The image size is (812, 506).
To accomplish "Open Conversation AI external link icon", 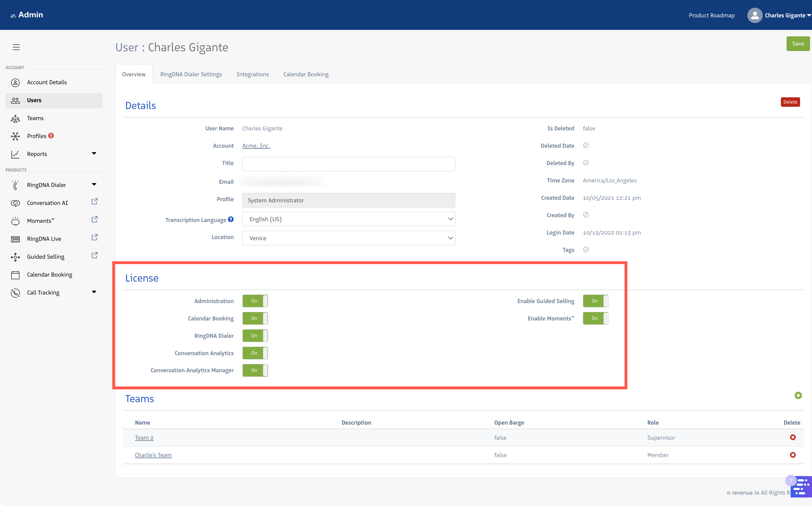I will coord(95,202).
